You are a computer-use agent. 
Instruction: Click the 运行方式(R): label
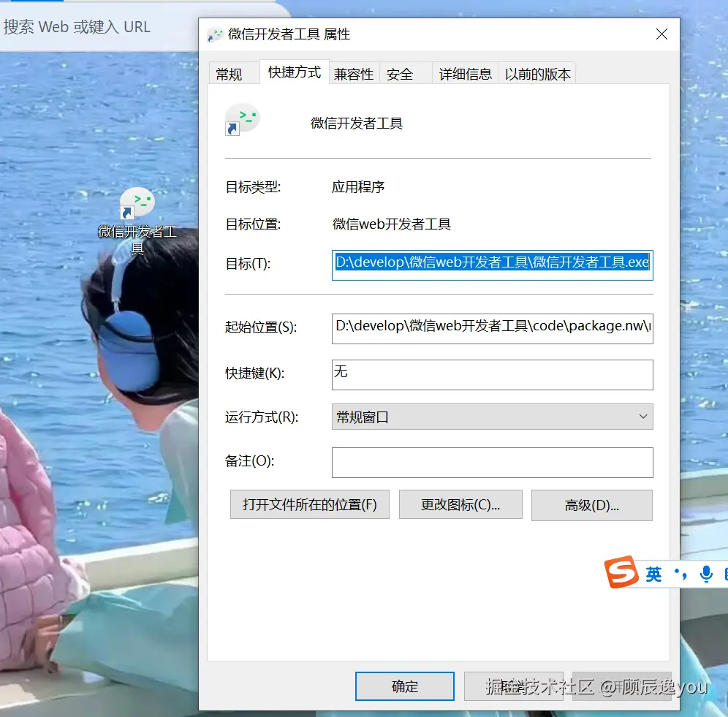pos(262,417)
